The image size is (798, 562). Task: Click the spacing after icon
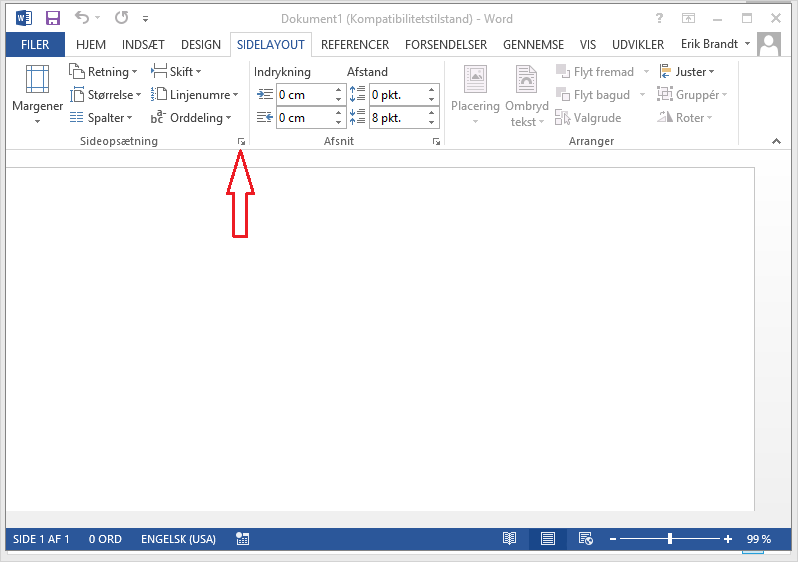[357, 117]
